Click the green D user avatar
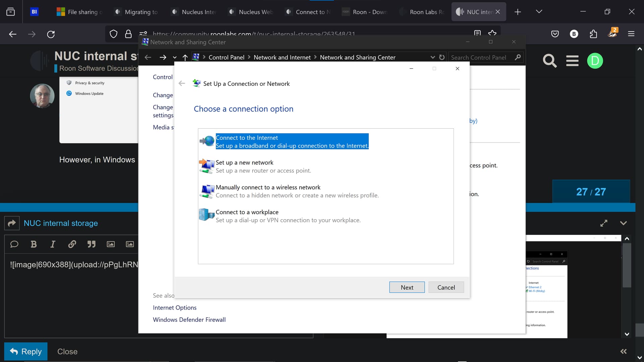This screenshot has width=644, height=362. tap(595, 61)
